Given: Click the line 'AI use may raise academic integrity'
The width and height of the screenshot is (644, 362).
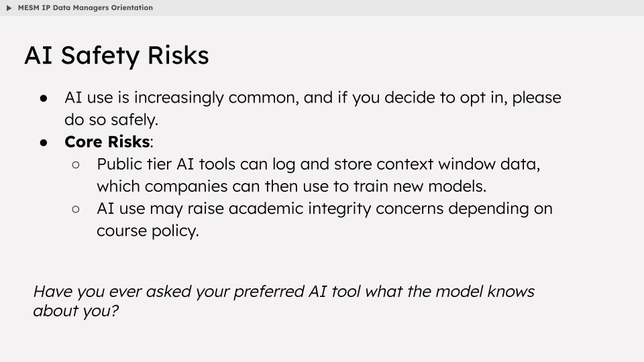Looking at the screenshot, I should tap(325, 209).
